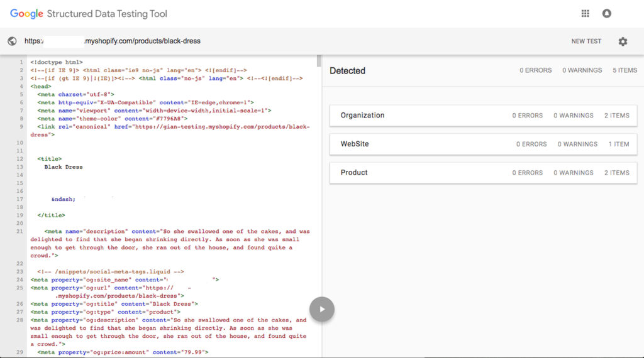Click the canonical link code line

pos(170,131)
